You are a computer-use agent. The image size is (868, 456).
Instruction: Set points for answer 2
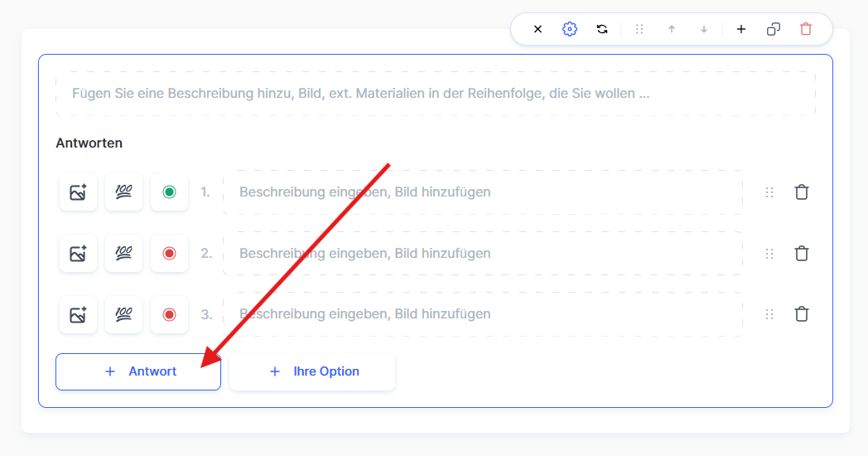(x=123, y=254)
